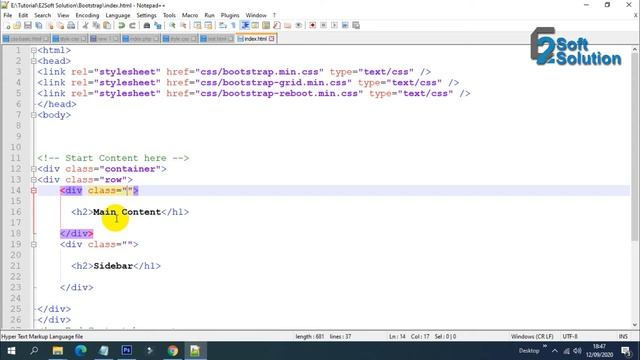Show hidden system tray icons

555,351
